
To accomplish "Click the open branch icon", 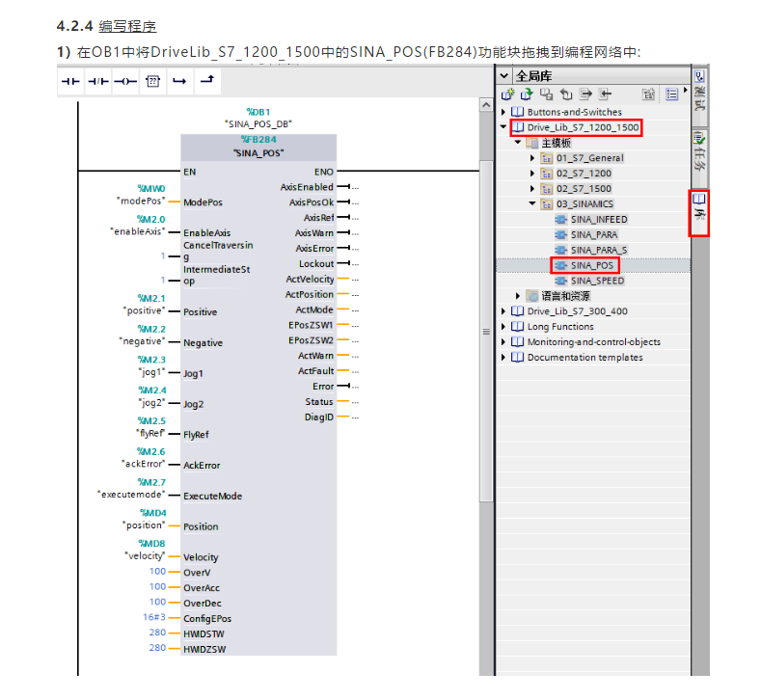I will click(178, 82).
